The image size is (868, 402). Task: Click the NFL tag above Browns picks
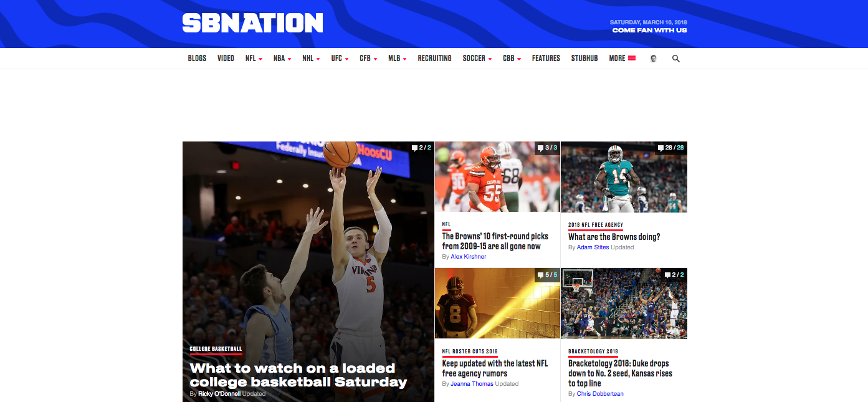446,224
